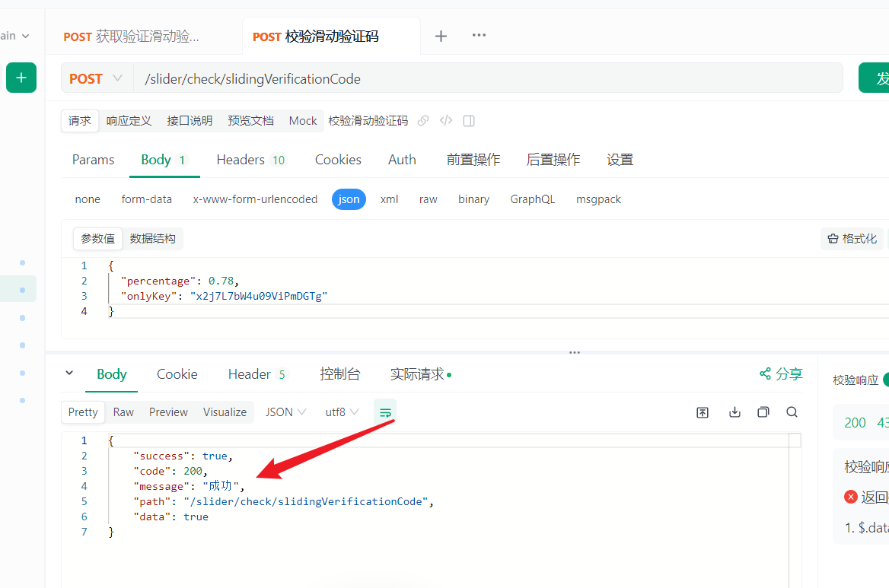The image size is (889, 588).
Task: Switch to 数据结构 view
Action: point(152,238)
